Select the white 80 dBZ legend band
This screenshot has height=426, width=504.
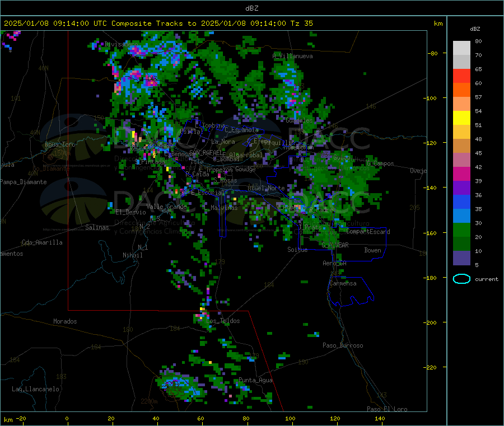coord(461,48)
